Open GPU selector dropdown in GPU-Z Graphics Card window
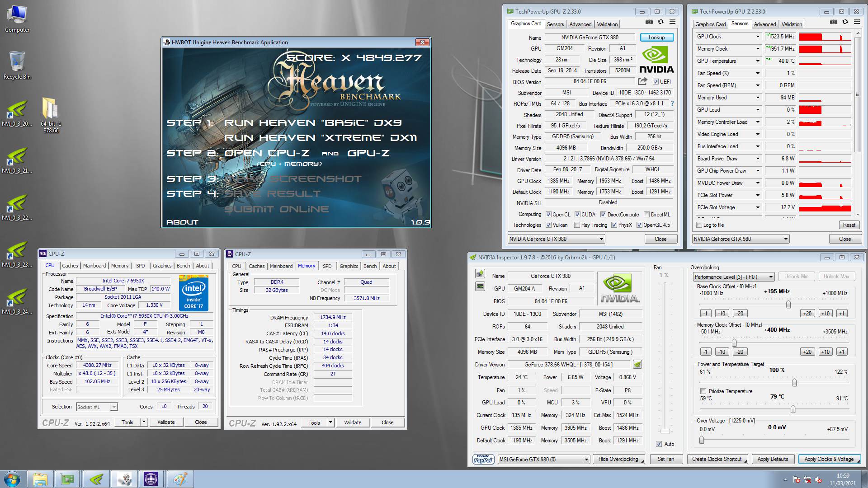The height and width of the screenshot is (488, 868). [556, 239]
